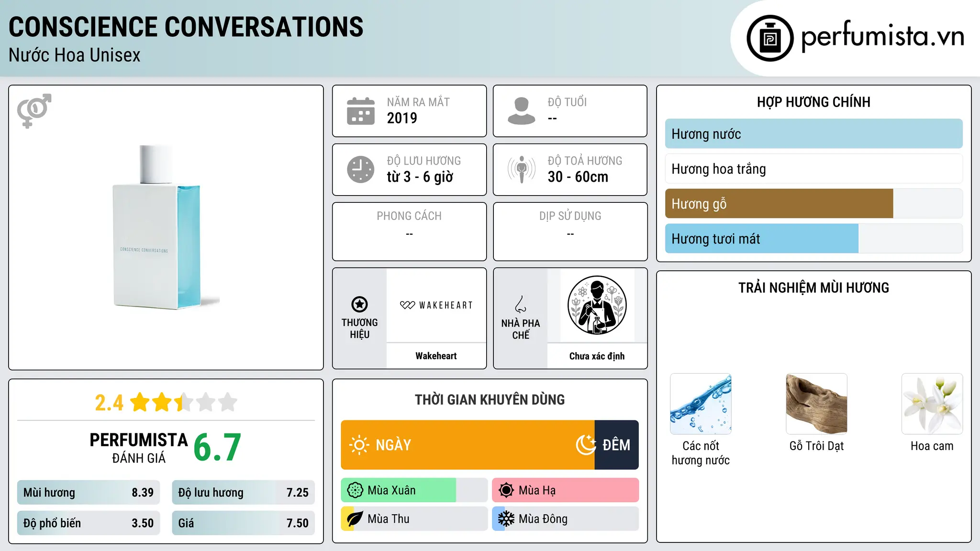Click the leaf icon for Mùa Thu
The height and width of the screenshot is (551, 980).
point(355,519)
